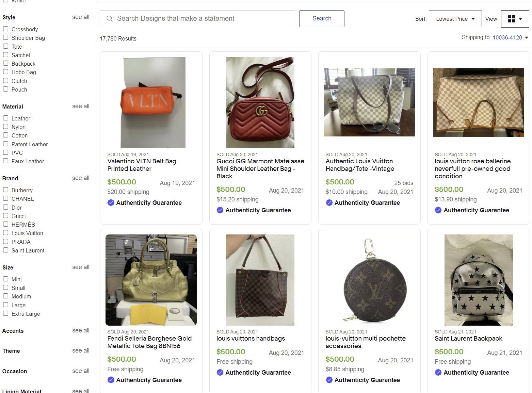Open the Shipping to zip code dropdown
This screenshot has height=393, width=532.
[510, 37]
